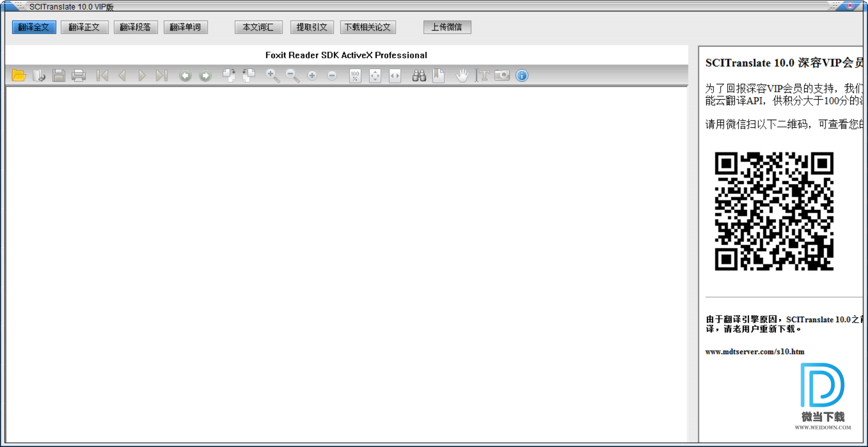This screenshot has height=447, width=868.
Task: Select the zoom out magnifier tool
Action: click(292, 76)
